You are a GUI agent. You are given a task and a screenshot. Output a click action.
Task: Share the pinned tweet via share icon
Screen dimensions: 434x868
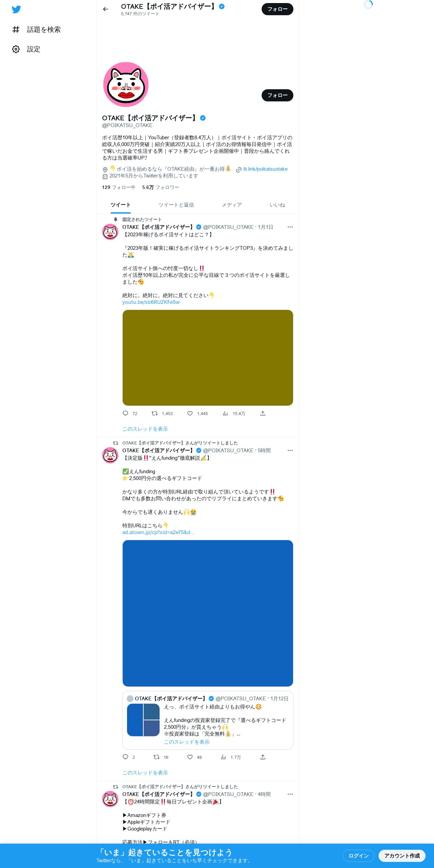(x=263, y=413)
